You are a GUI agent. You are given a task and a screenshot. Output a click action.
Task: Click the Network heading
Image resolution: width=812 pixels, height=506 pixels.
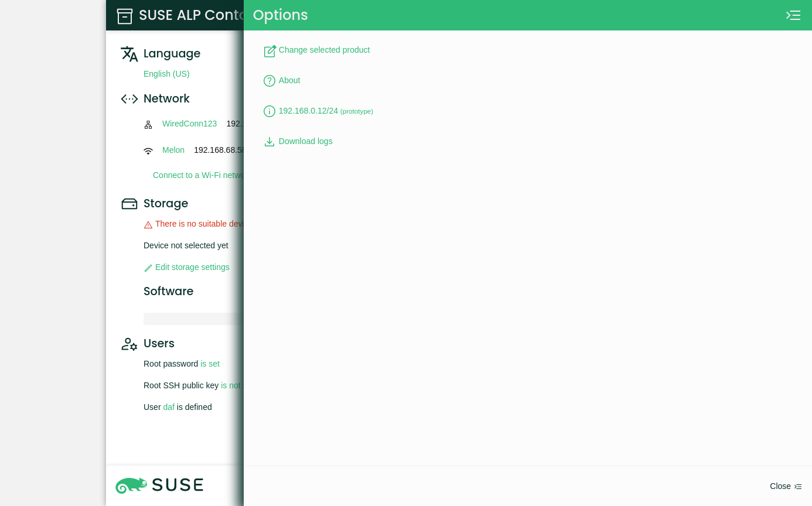pos(166,98)
